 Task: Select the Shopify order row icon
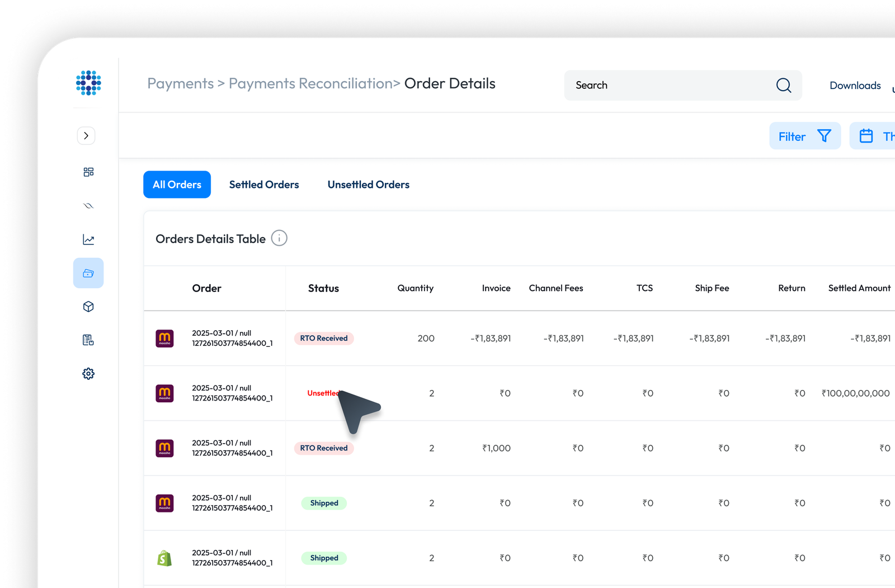(x=164, y=558)
